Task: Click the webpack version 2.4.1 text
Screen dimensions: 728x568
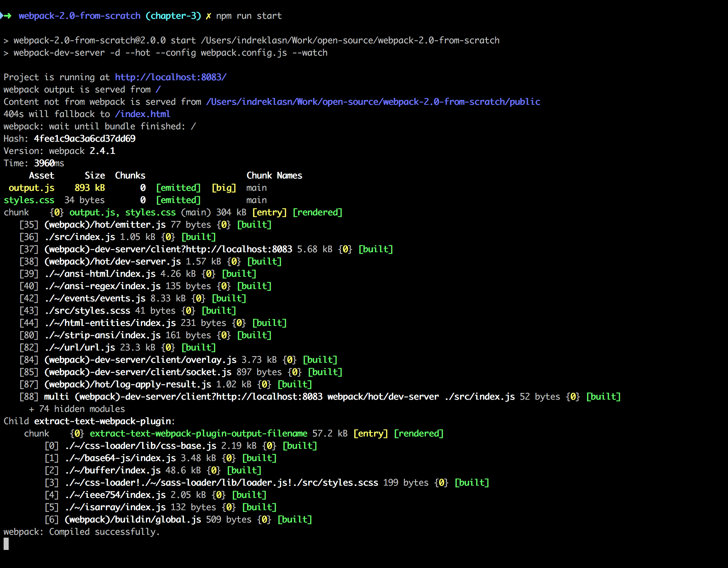Action: coord(102,151)
